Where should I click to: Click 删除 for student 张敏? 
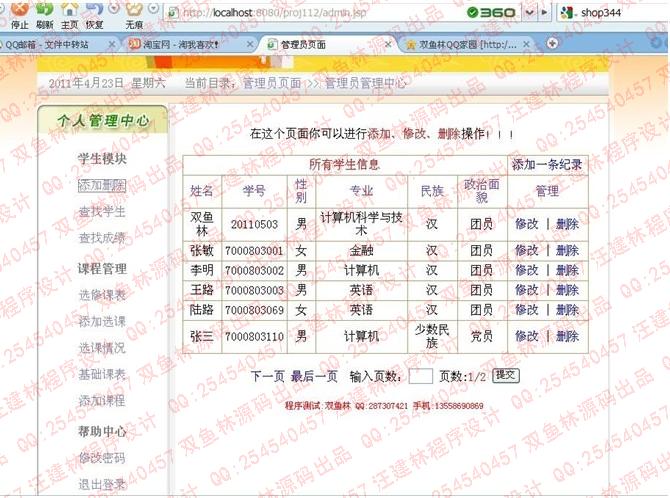click(567, 250)
